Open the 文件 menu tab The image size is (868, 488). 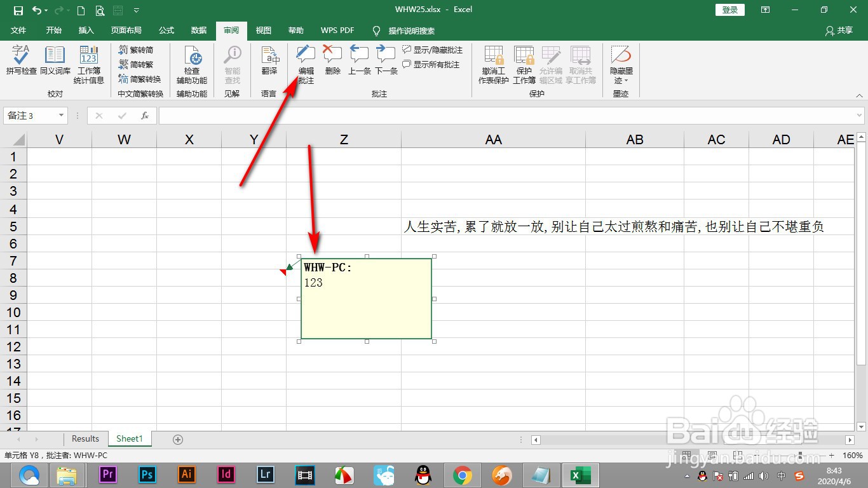tap(18, 30)
